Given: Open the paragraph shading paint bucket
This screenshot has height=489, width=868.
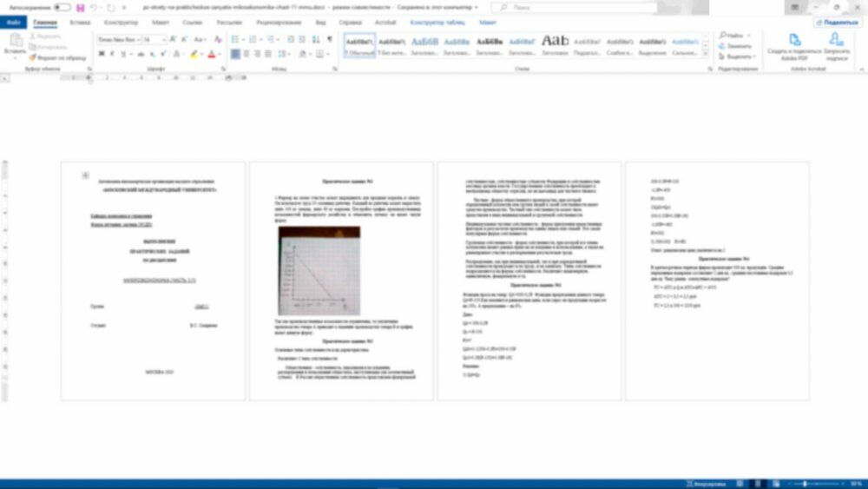Looking at the screenshot, I should (x=302, y=54).
